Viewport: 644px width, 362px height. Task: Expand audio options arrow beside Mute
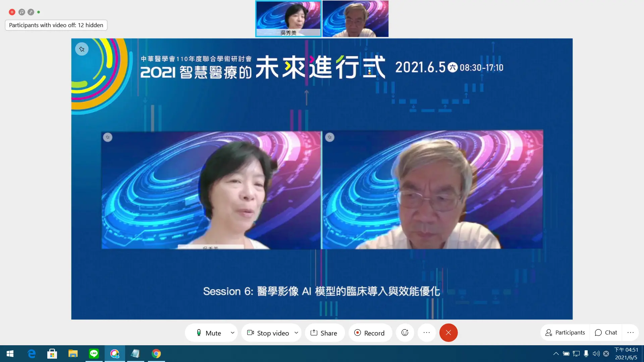coord(232,333)
